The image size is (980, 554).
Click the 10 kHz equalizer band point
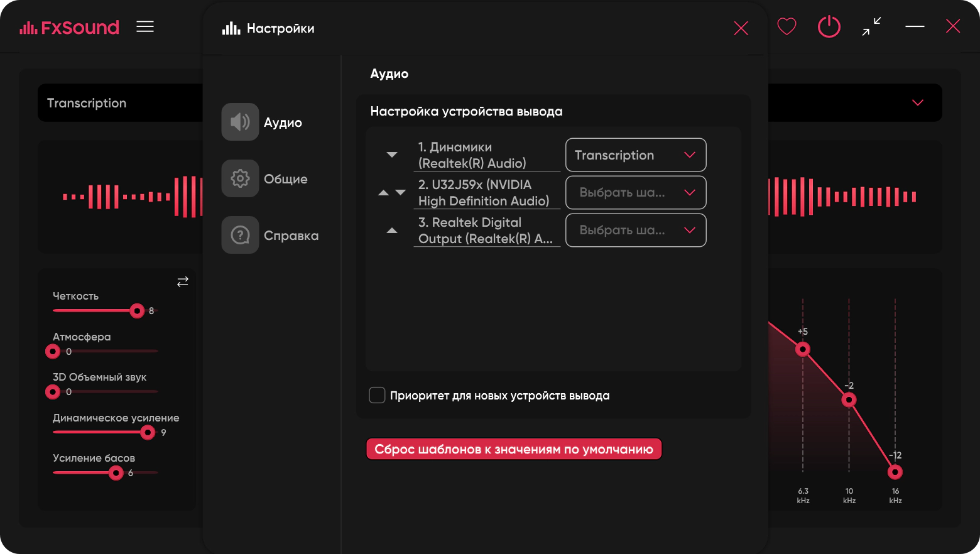pyautogui.click(x=849, y=400)
